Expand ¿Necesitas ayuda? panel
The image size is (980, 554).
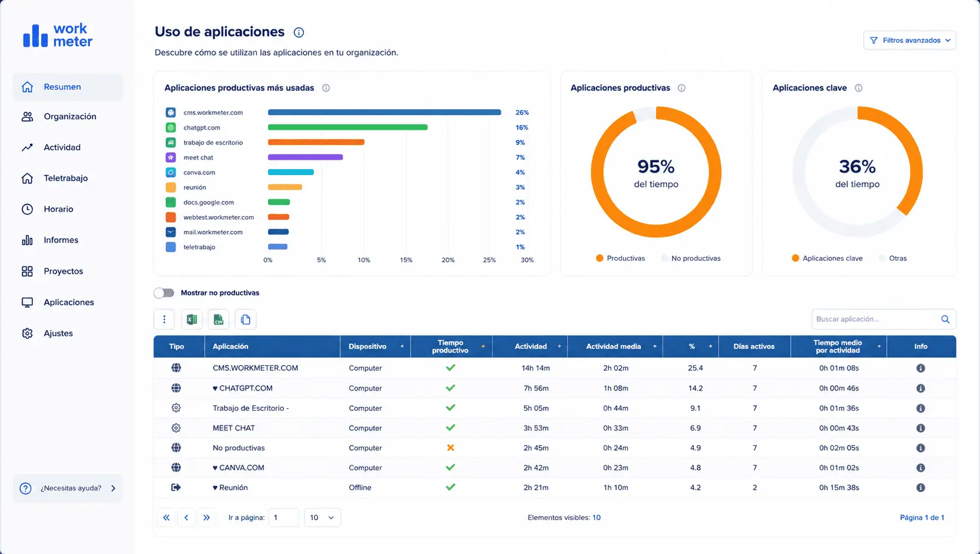coord(68,488)
